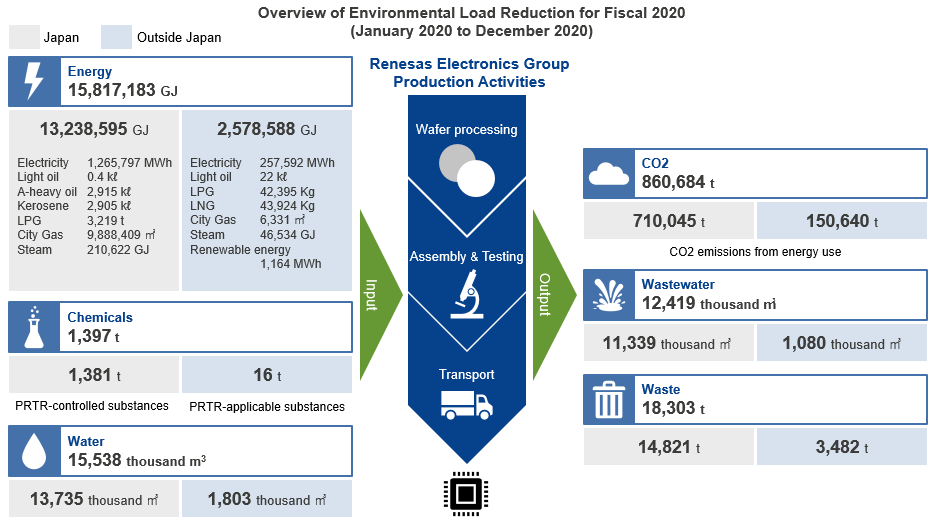This screenshot has width=936, height=522.
Task: Click the Water droplet icon
Action: pos(34,451)
